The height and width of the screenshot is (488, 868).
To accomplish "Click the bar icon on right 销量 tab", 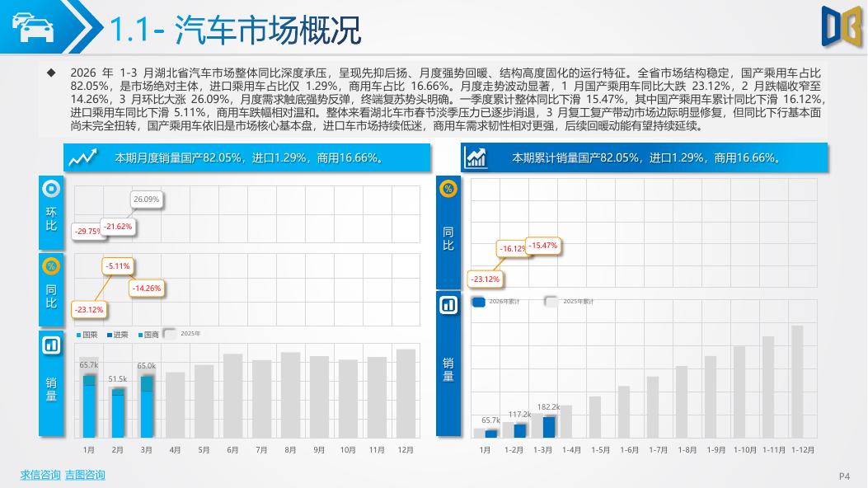I will click(x=448, y=305).
